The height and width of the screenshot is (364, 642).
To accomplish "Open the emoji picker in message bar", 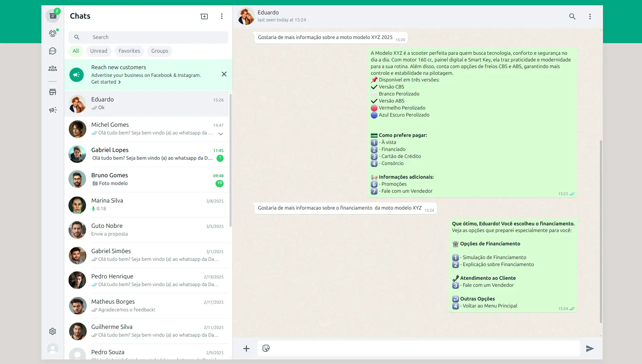I will [x=266, y=348].
